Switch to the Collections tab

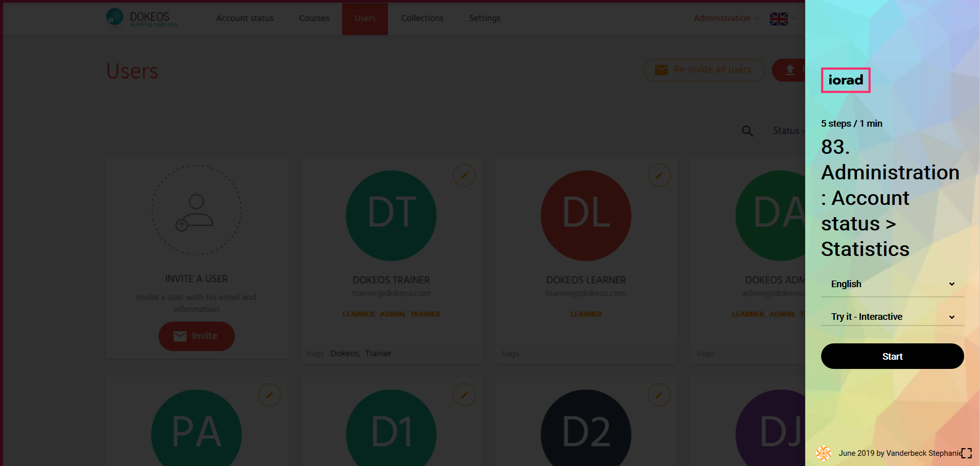coord(422,18)
